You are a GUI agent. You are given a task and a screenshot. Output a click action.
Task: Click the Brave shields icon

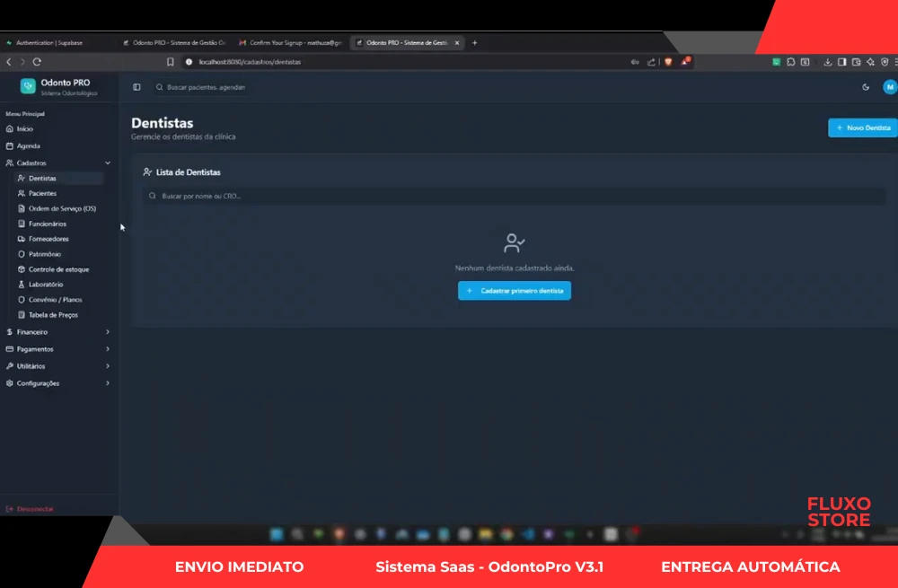668,62
